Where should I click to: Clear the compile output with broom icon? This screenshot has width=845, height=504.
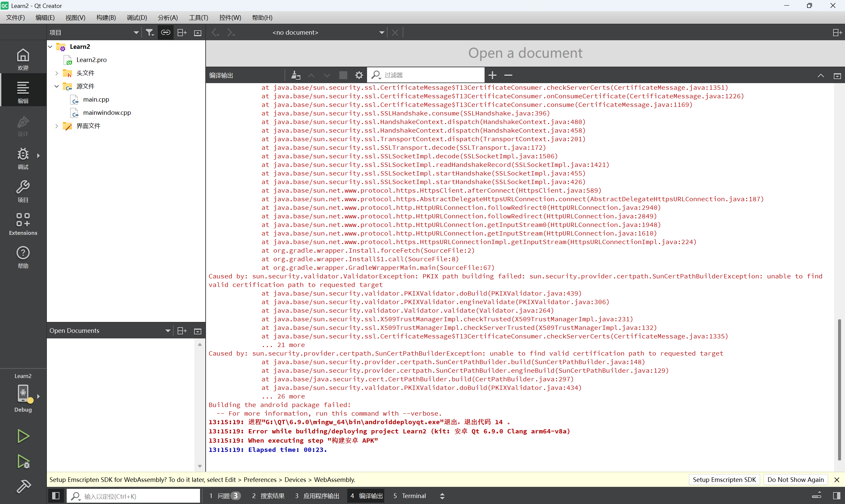pyautogui.click(x=296, y=75)
